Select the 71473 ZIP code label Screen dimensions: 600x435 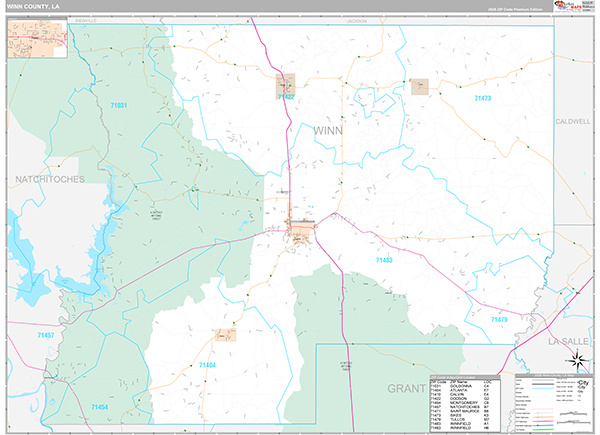click(482, 98)
